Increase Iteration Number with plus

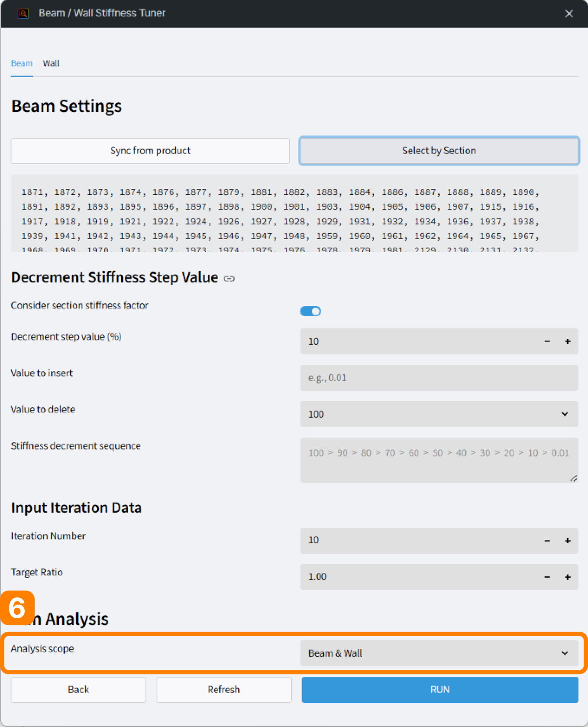coord(568,541)
